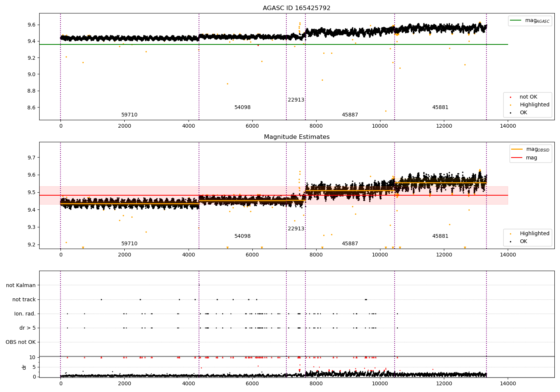This screenshot has width=560, height=392.
Task: Click the 'not track' row label
Action: click(x=24, y=299)
